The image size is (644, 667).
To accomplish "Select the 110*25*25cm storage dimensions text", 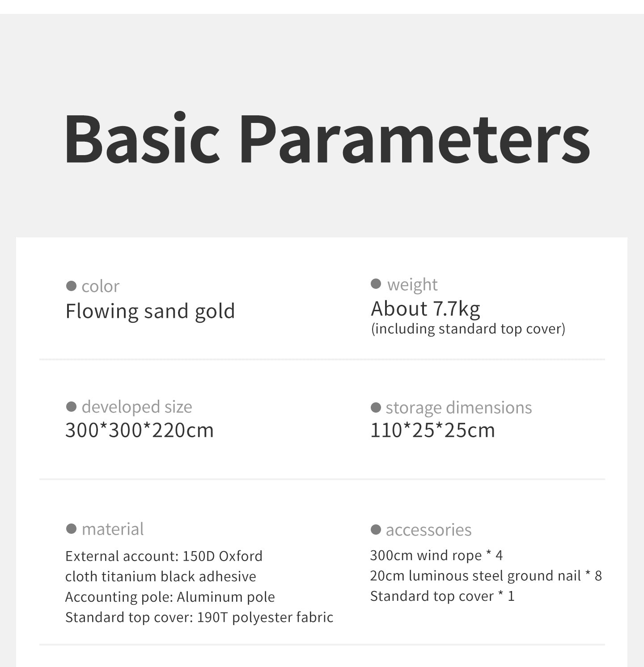I will [432, 430].
